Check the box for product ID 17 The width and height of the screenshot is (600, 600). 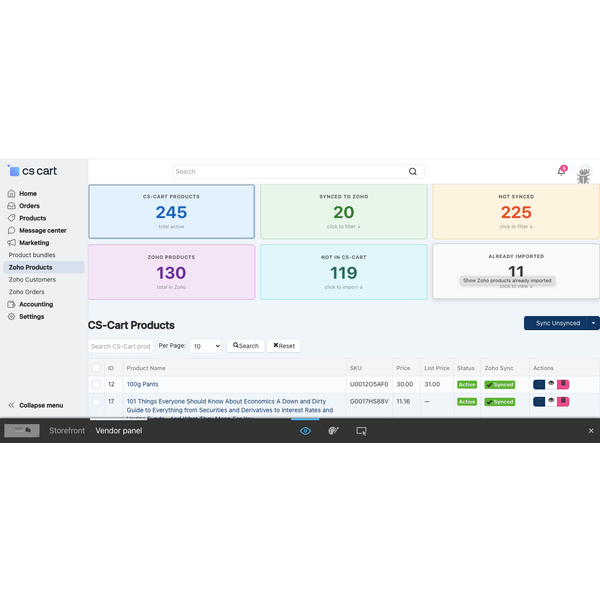(x=96, y=401)
